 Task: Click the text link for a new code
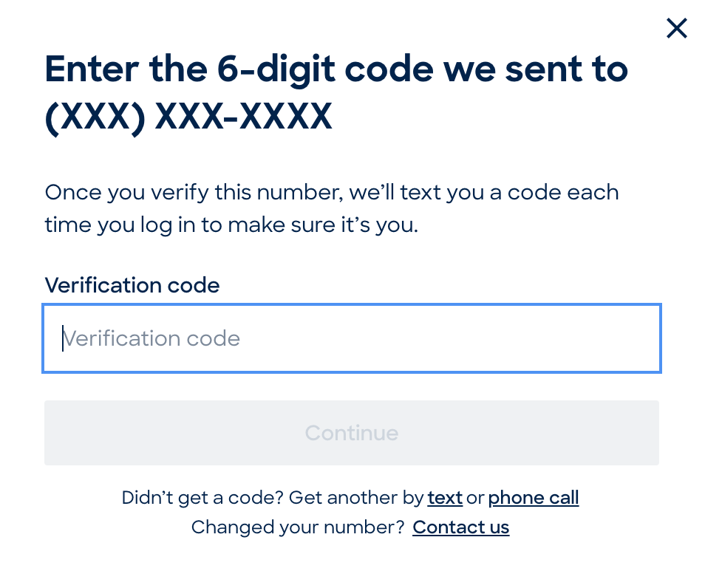coord(444,497)
